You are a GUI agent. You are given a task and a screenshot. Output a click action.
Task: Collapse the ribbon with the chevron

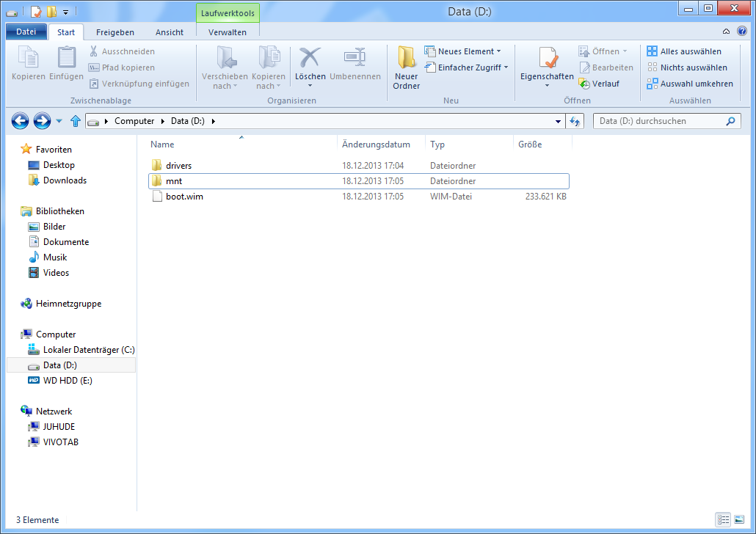(726, 32)
